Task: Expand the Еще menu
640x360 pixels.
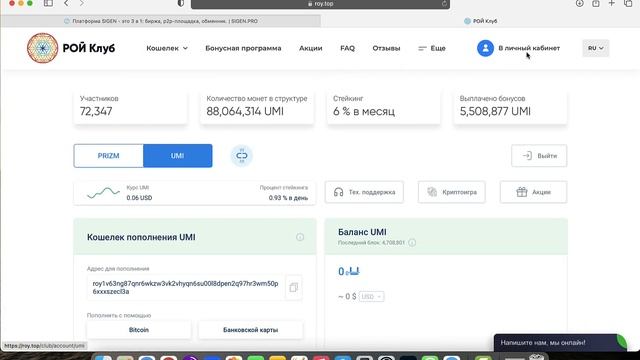Action: pos(432,48)
